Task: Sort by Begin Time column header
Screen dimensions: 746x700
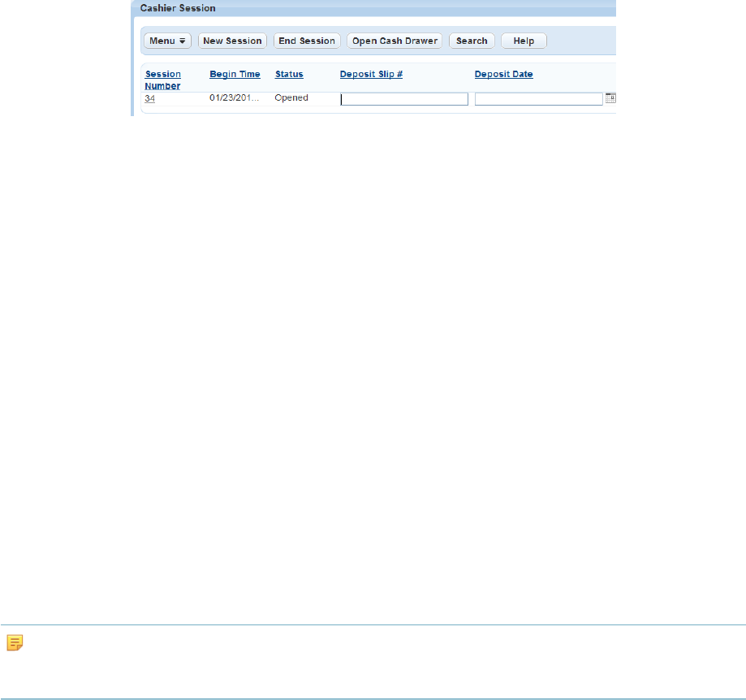Action: click(235, 74)
